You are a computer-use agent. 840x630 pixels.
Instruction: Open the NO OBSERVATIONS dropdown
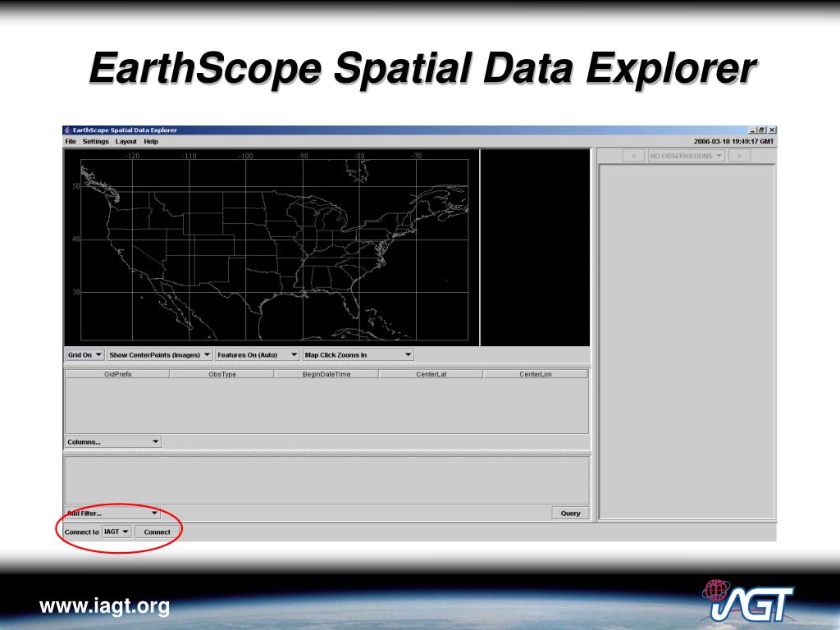pyautogui.click(x=687, y=156)
